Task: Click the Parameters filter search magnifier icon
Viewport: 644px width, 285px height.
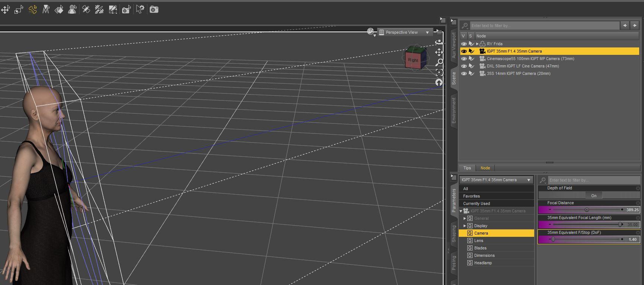Action: coord(543,180)
